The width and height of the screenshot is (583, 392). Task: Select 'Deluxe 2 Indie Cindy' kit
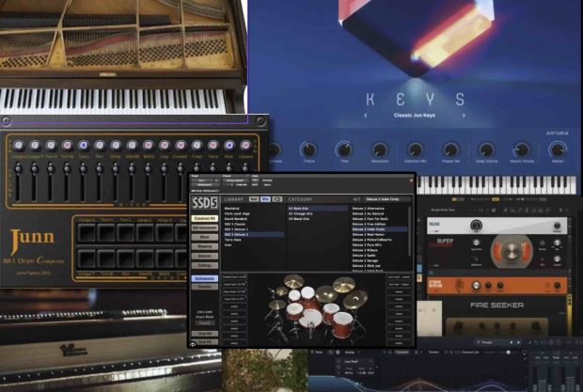[x=380, y=229]
